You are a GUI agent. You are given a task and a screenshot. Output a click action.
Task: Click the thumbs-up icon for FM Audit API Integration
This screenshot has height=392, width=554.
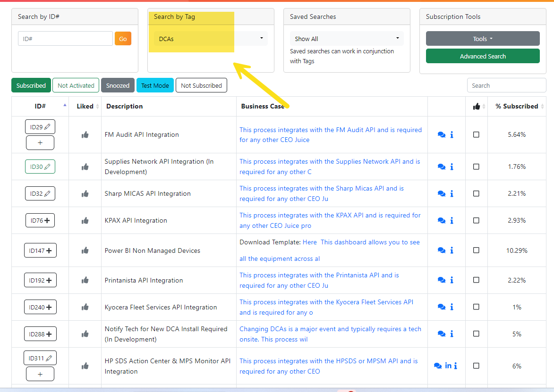[85, 135]
